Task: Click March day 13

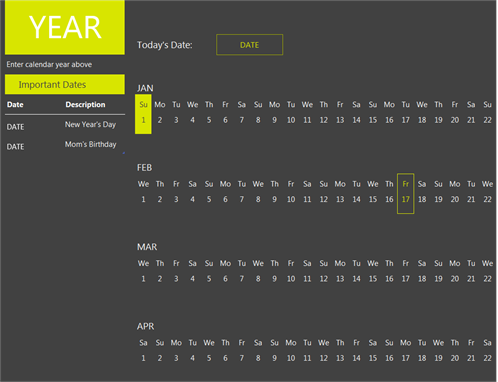Action: (340, 279)
